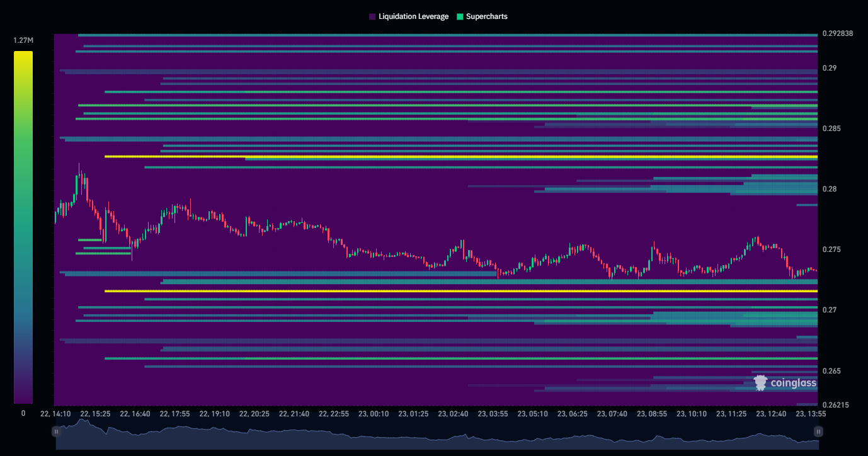Click the 0.26215 price axis label
The width and height of the screenshot is (868, 456).
click(835, 405)
